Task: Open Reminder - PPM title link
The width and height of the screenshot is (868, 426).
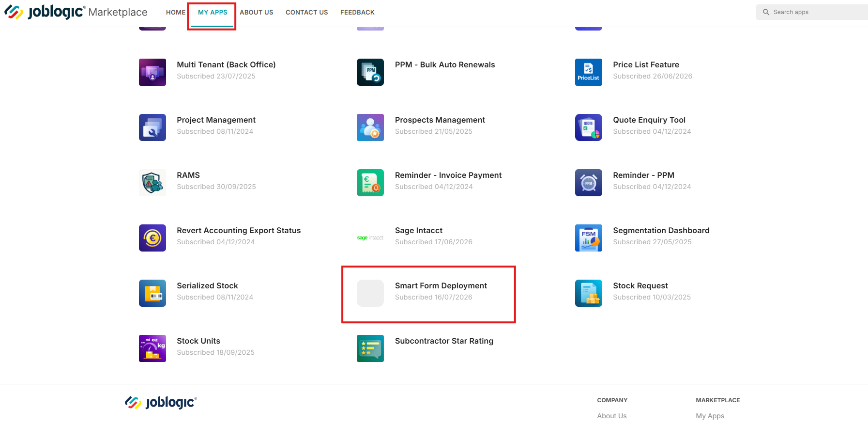Action: 643,175
